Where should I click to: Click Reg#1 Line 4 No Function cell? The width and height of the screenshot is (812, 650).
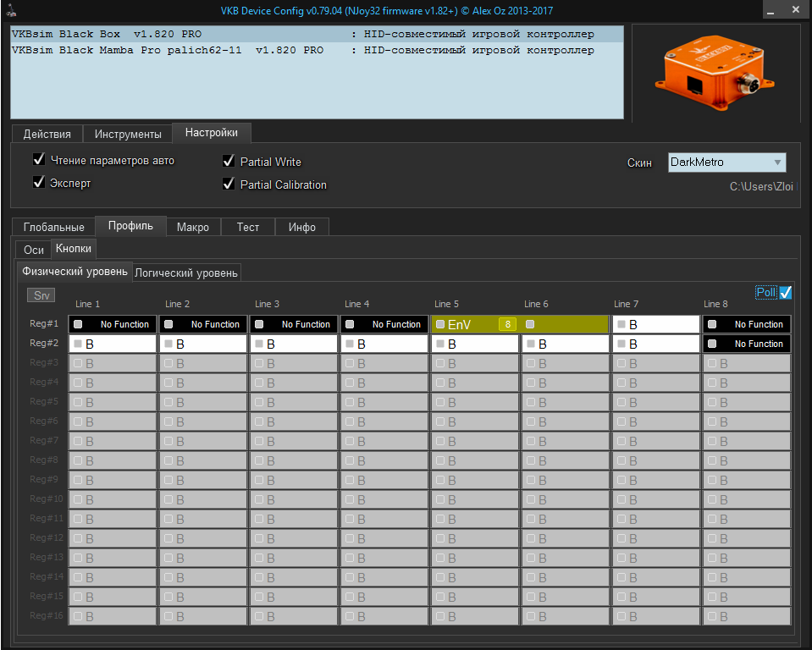point(384,324)
